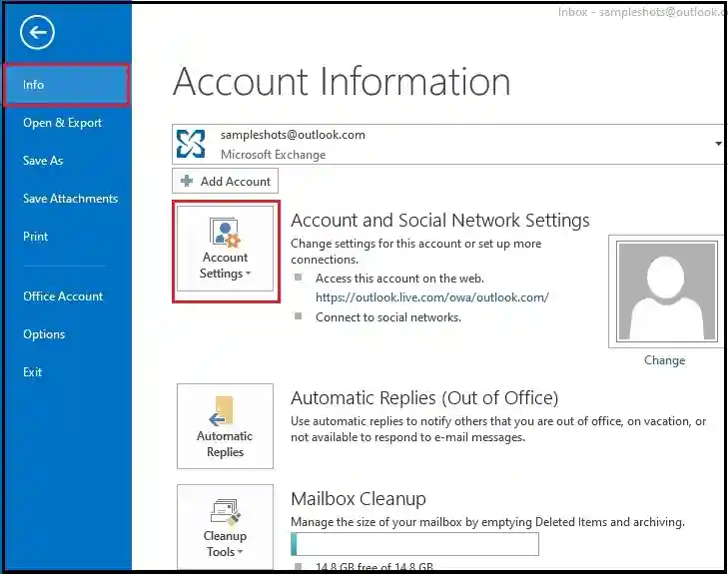Click the 'Mailbox Cleanup' heading
Image resolution: width=728 pixels, height=574 pixels.
[359, 499]
